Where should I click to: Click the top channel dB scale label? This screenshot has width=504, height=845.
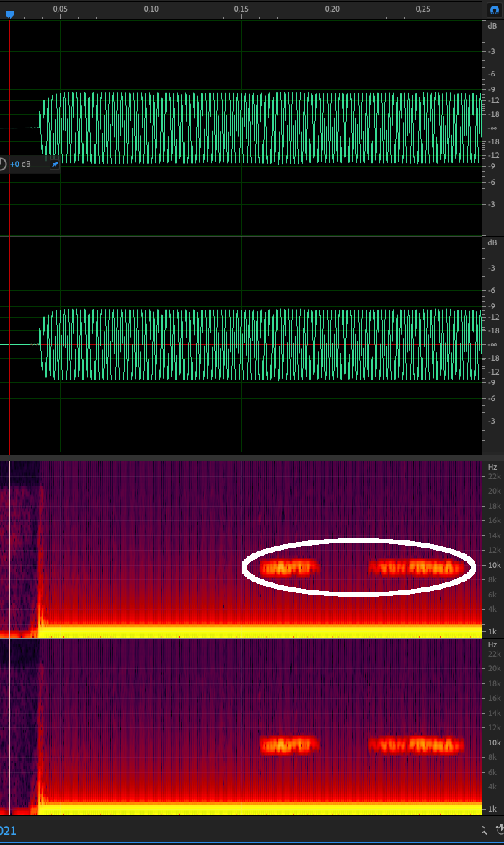tap(492, 26)
